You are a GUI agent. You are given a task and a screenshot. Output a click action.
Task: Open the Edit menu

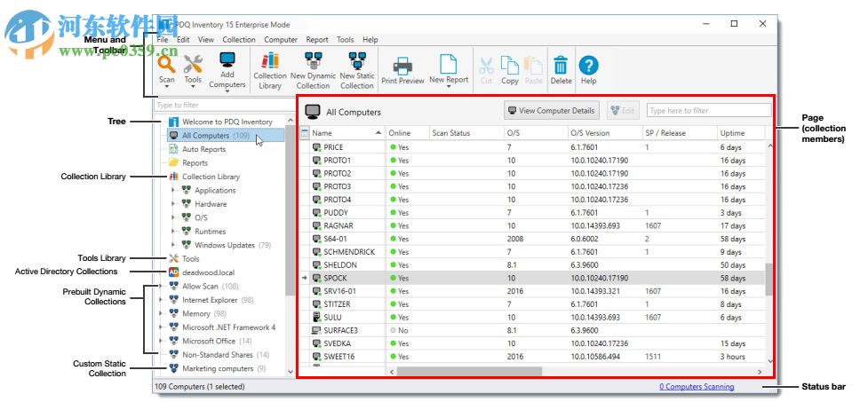pyautogui.click(x=183, y=40)
